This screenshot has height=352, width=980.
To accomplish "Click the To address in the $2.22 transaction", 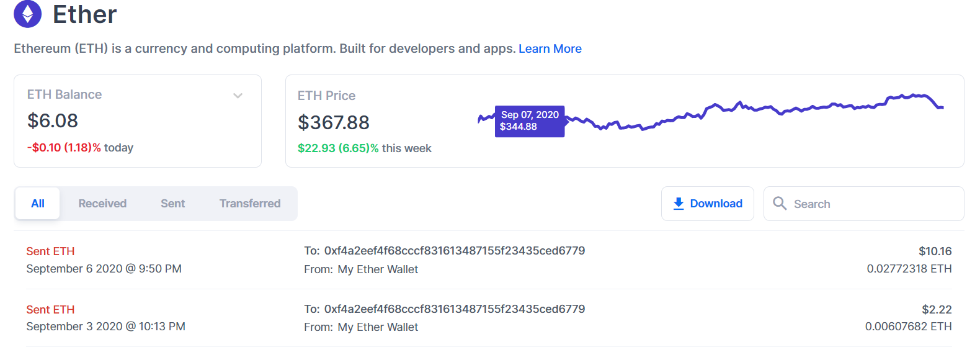I will (455, 309).
